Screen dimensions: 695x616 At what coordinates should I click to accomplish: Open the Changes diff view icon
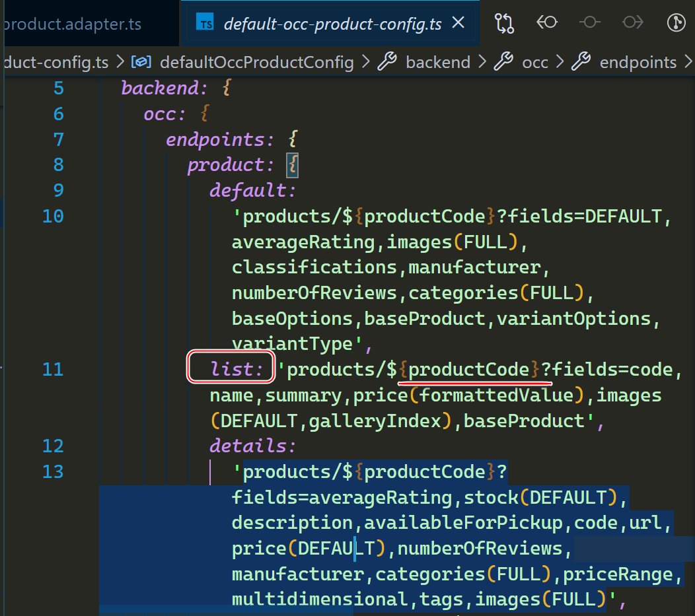[x=504, y=22]
